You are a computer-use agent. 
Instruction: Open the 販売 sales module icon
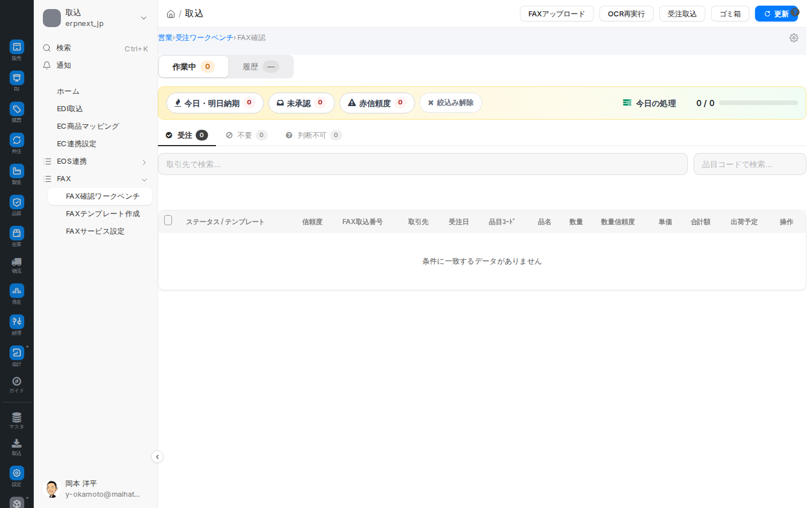(17, 47)
